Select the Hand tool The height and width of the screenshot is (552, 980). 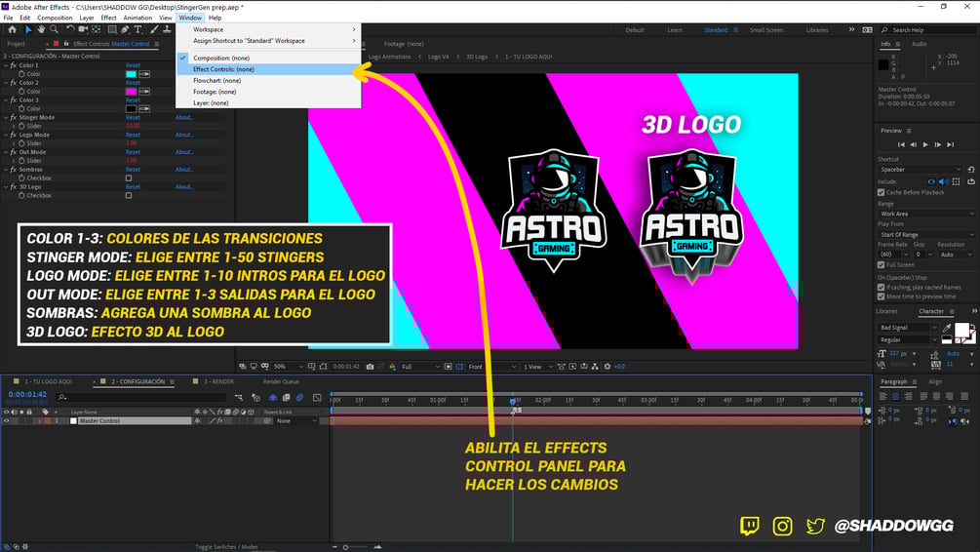point(41,29)
